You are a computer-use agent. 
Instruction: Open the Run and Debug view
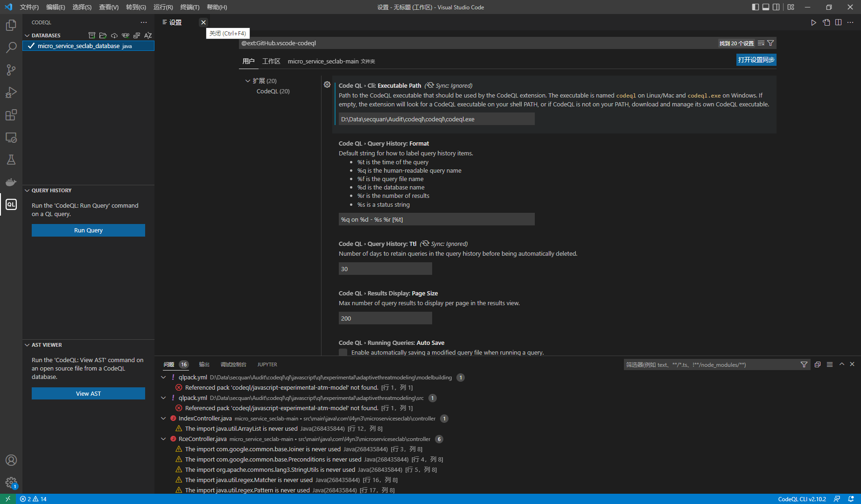pyautogui.click(x=11, y=92)
